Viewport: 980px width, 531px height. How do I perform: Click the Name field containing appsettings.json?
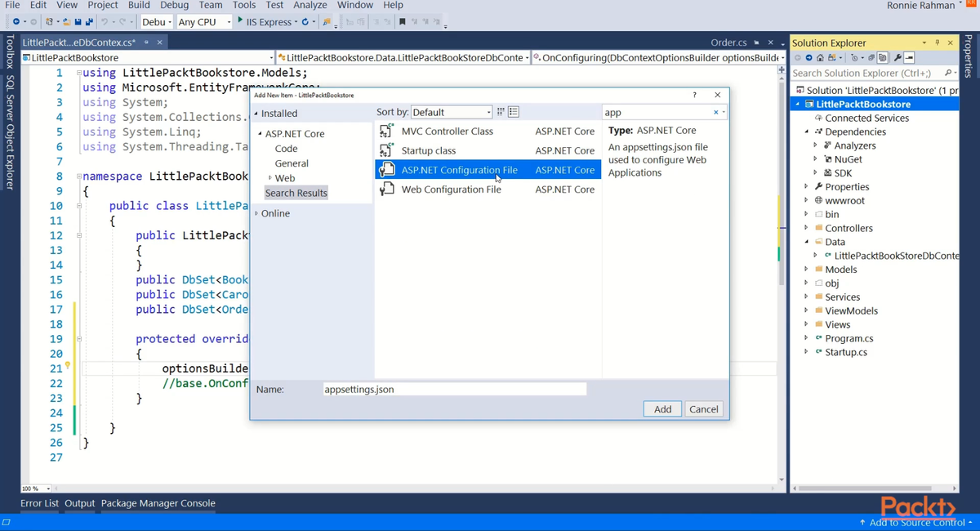454,390
